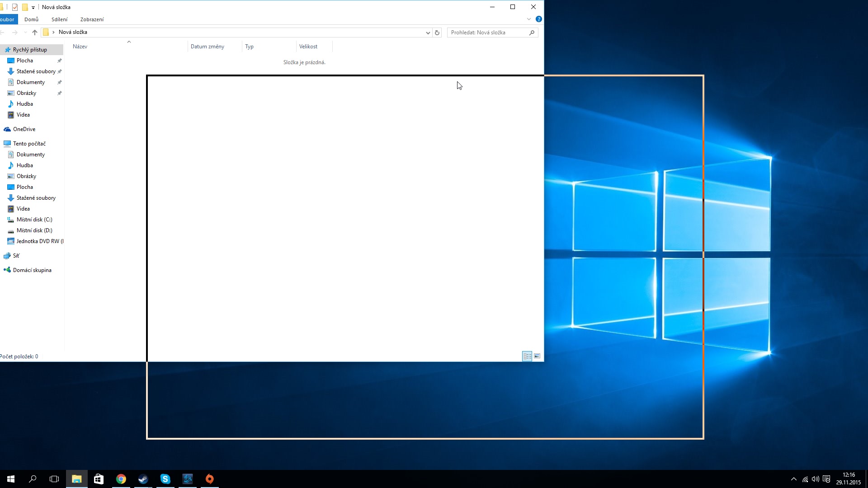868x488 pixels.
Task: Navigate forward with the forward arrow
Action: point(15,33)
